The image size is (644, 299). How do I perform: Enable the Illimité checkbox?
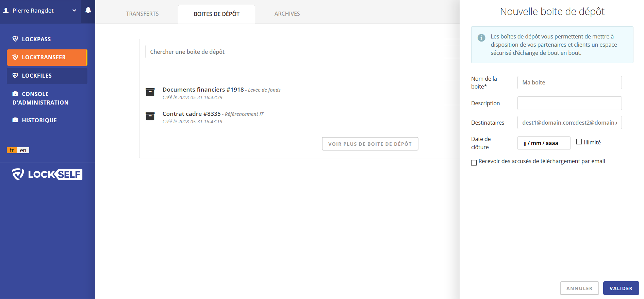coord(579,142)
